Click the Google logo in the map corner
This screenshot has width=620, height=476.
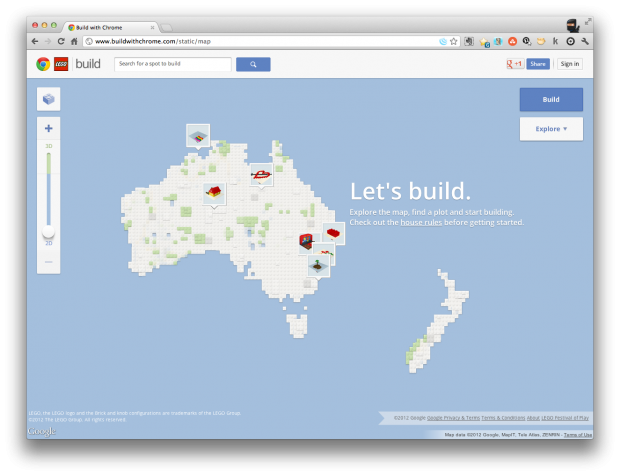pyautogui.click(x=42, y=431)
